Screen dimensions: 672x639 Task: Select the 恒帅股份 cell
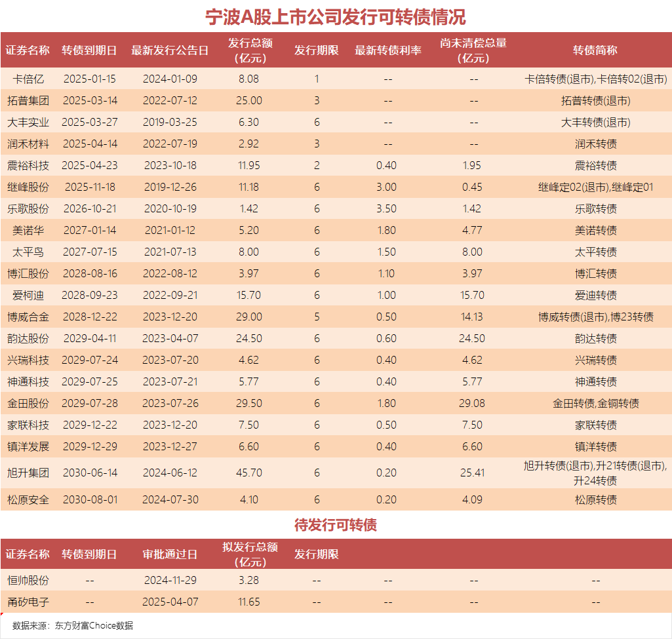coord(28,580)
